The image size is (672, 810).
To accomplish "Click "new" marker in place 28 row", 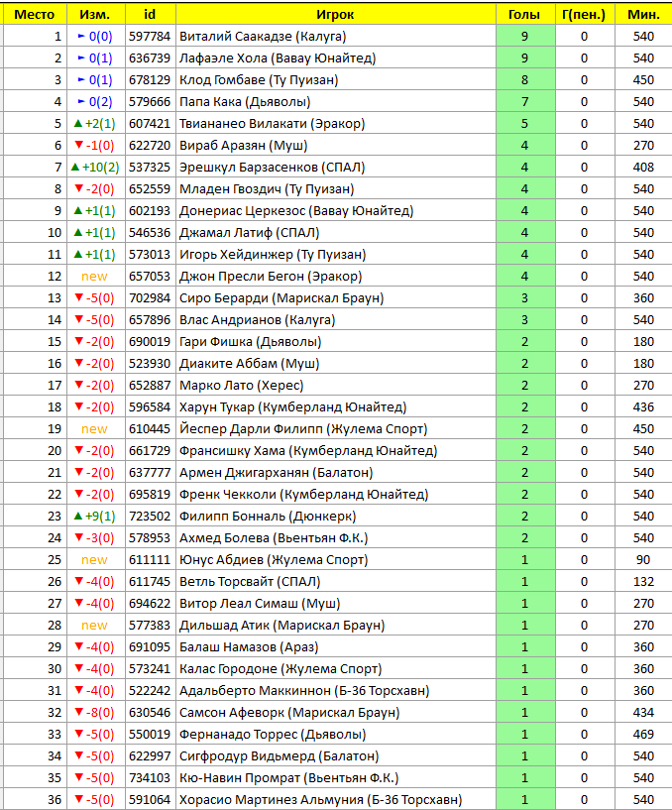I will click(x=94, y=626).
